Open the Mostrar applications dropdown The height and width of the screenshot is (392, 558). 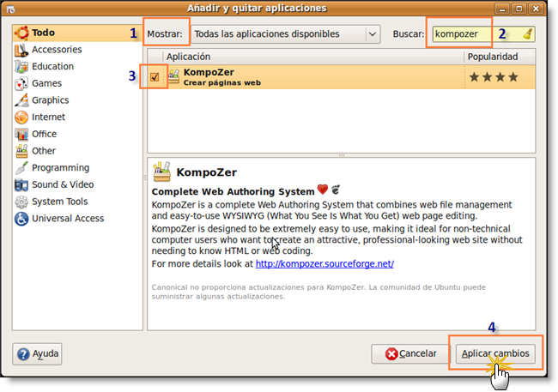286,34
